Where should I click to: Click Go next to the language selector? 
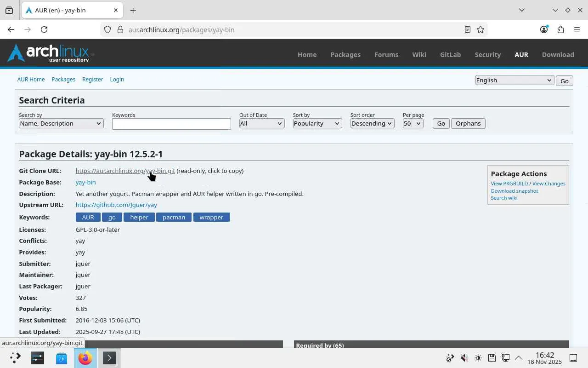click(x=564, y=81)
